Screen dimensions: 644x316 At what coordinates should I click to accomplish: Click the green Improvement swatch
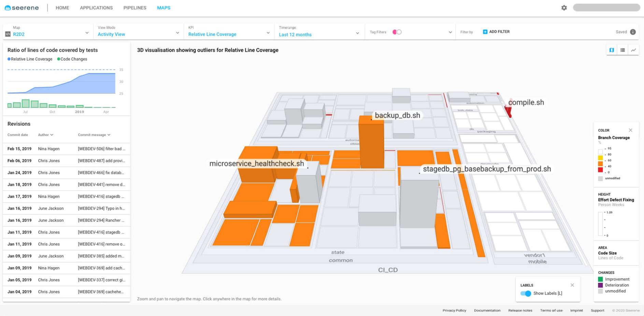(x=600, y=279)
